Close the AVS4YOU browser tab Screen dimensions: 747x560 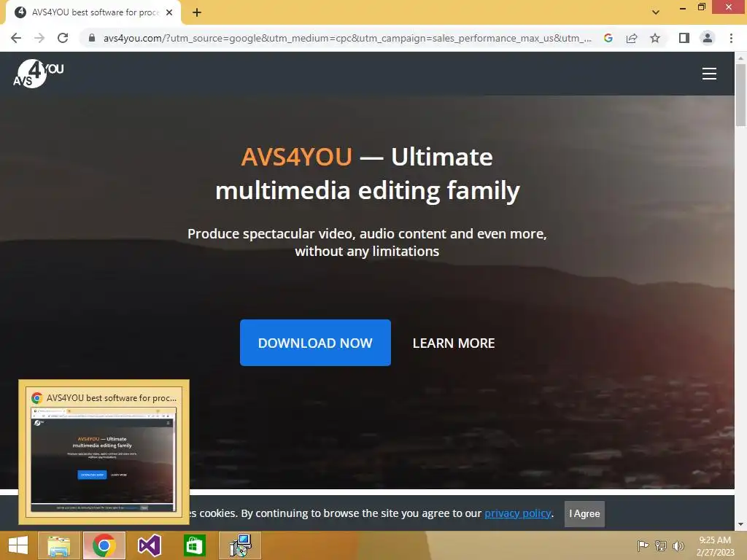(x=169, y=12)
